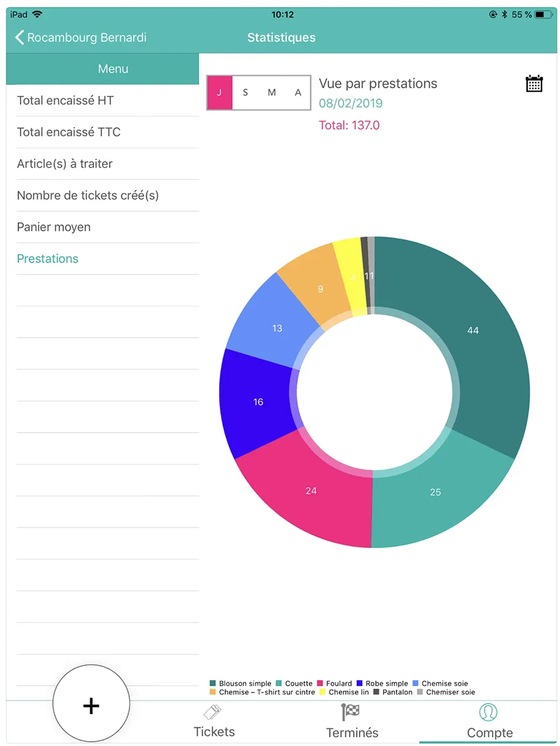The width and height of the screenshot is (560, 746).
Task: Switch to the S week period
Action: pos(246,93)
